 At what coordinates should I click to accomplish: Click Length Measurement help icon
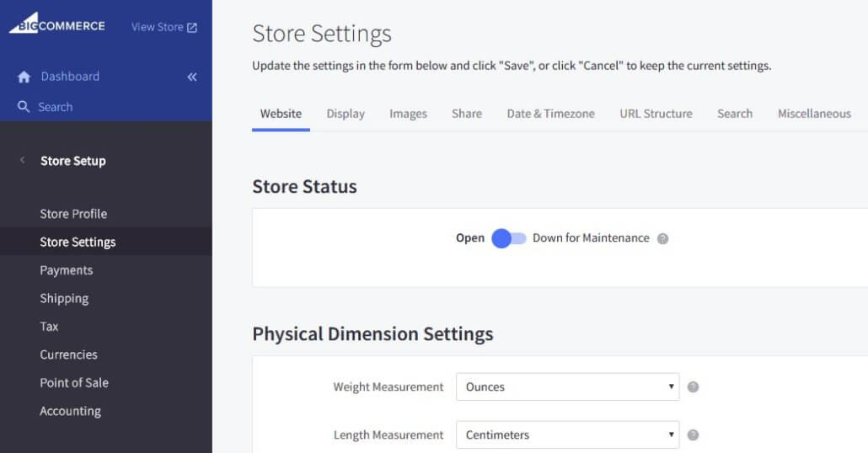(x=693, y=435)
